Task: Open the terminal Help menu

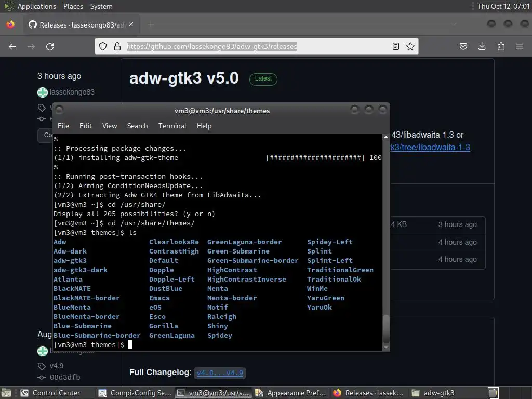Action: pos(204,126)
